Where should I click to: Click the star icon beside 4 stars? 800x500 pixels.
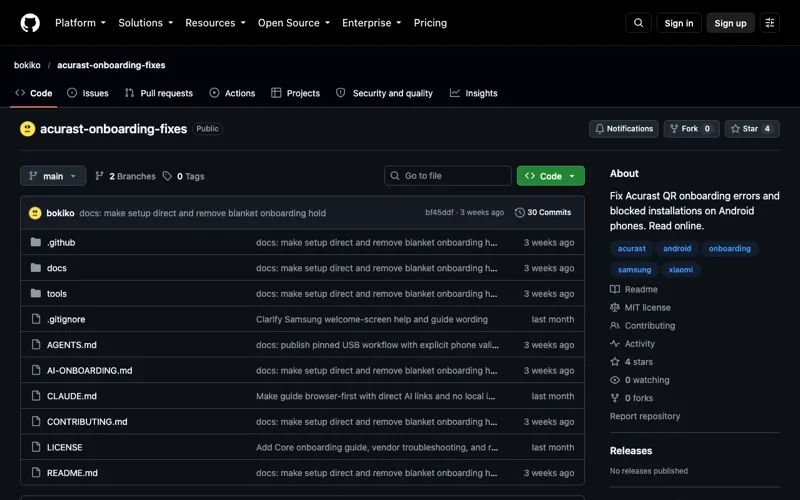point(615,362)
